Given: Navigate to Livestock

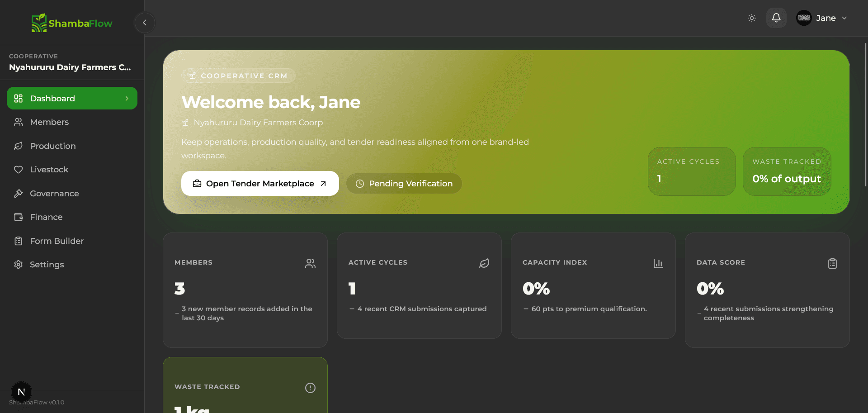Looking at the screenshot, I should [72, 170].
